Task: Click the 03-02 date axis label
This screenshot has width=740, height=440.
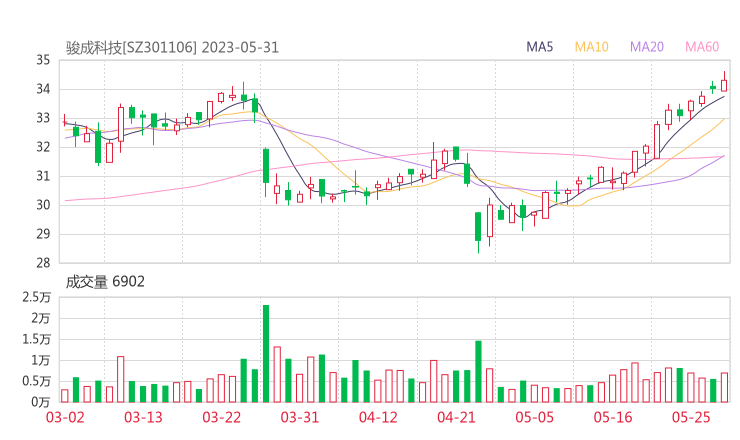Action: (65, 417)
